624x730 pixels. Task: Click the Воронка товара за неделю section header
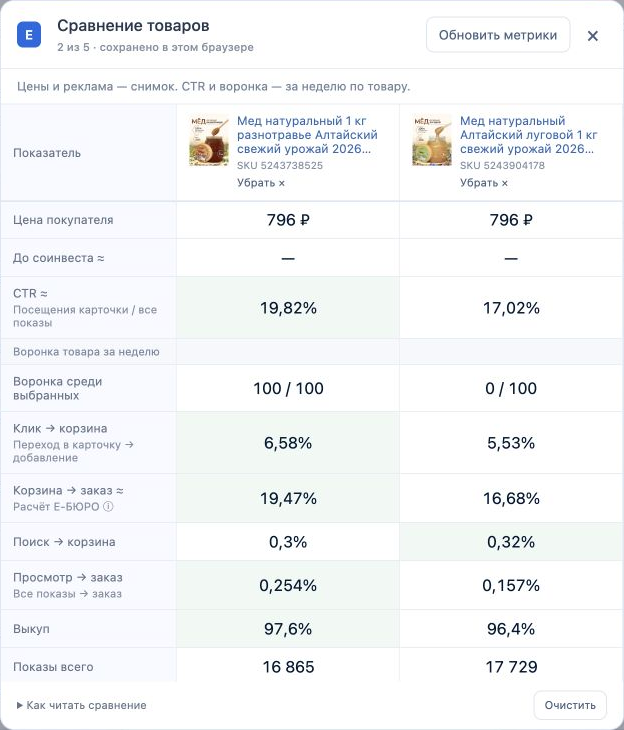[x=86, y=351]
